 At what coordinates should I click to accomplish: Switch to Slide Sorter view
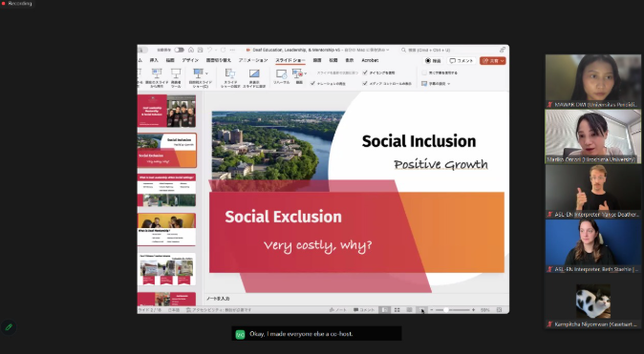[x=397, y=310]
